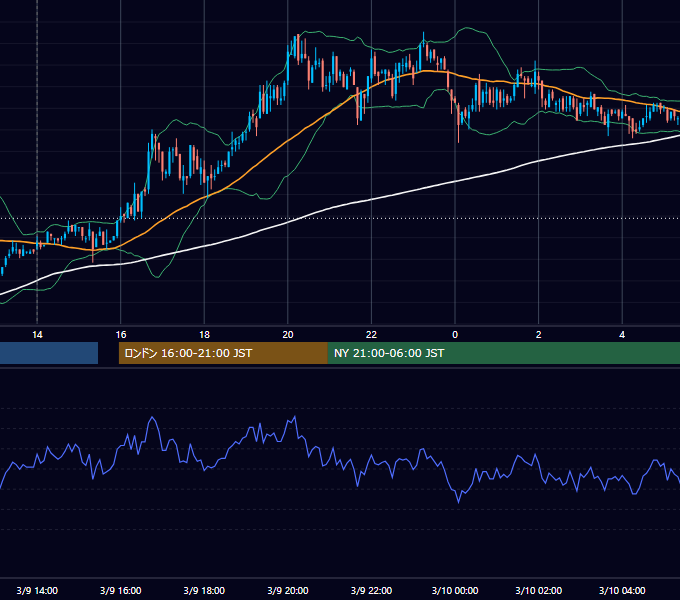The height and width of the screenshot is (600, 680).
Task: Click the 16 hour label on time axis
Action: tap(121, 335)
